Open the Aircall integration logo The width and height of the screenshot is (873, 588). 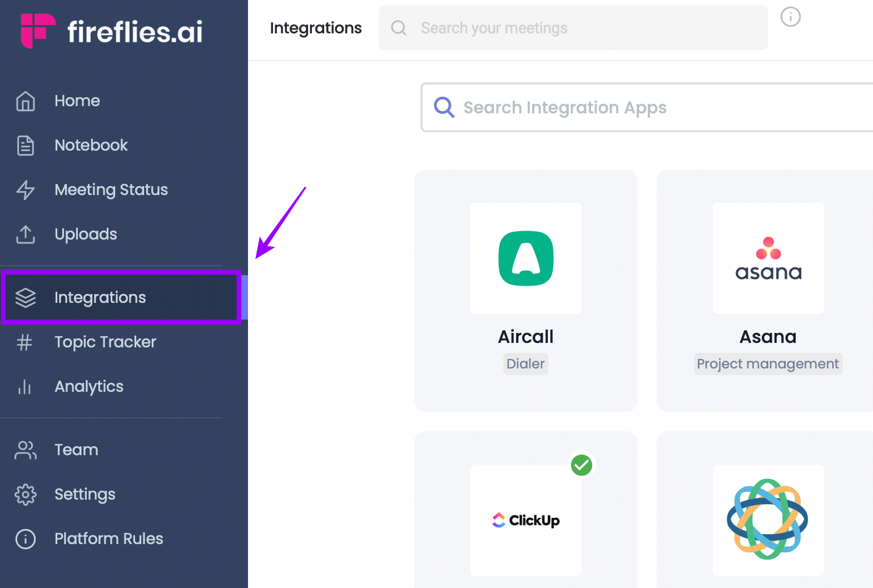[526, 258]
